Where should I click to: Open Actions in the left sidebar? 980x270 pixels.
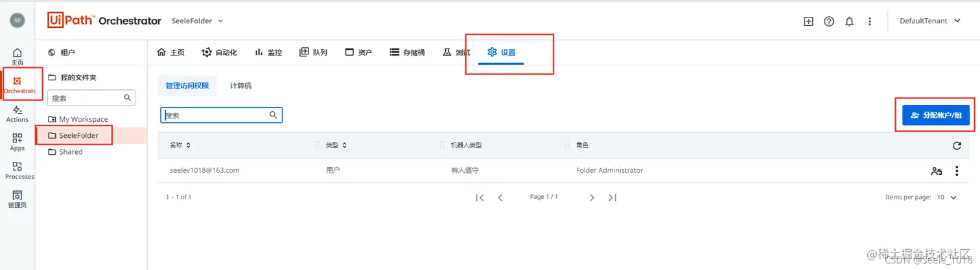17,114
